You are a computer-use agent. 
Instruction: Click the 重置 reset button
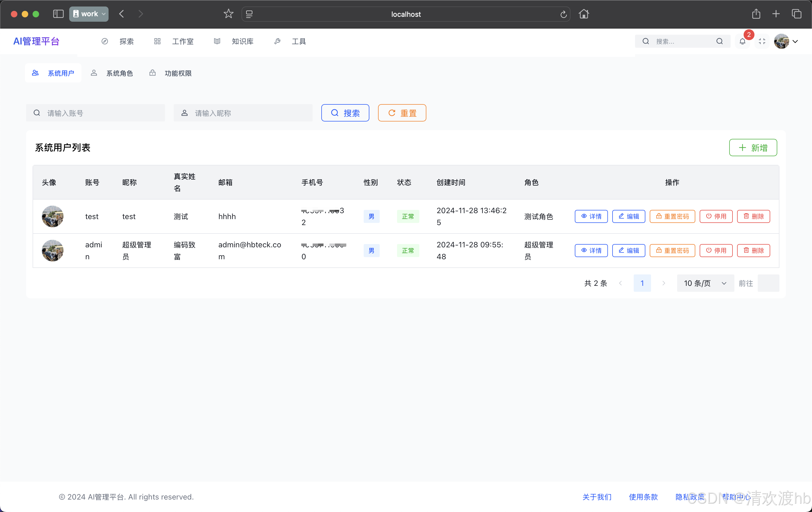402,113
